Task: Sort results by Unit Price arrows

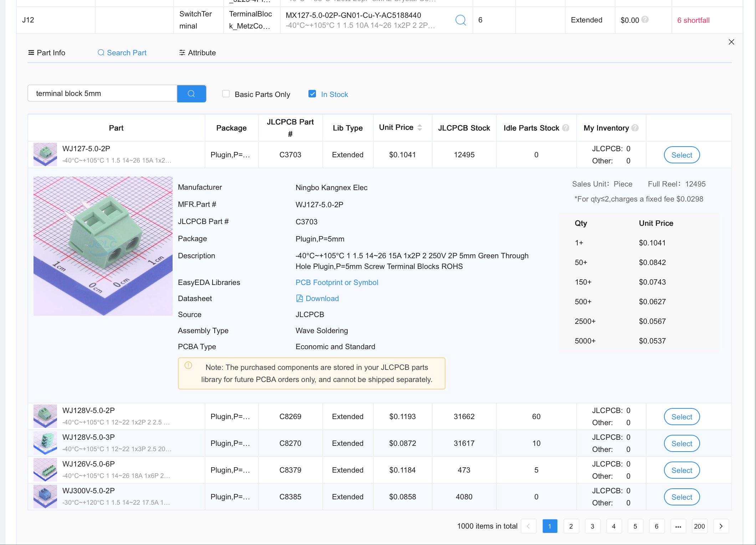Action: point(420,127)
